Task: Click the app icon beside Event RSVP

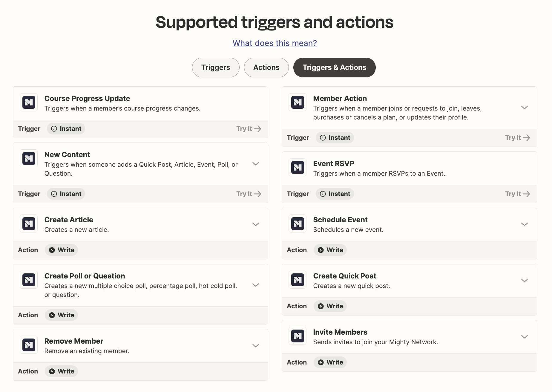Action: (298, 168)
